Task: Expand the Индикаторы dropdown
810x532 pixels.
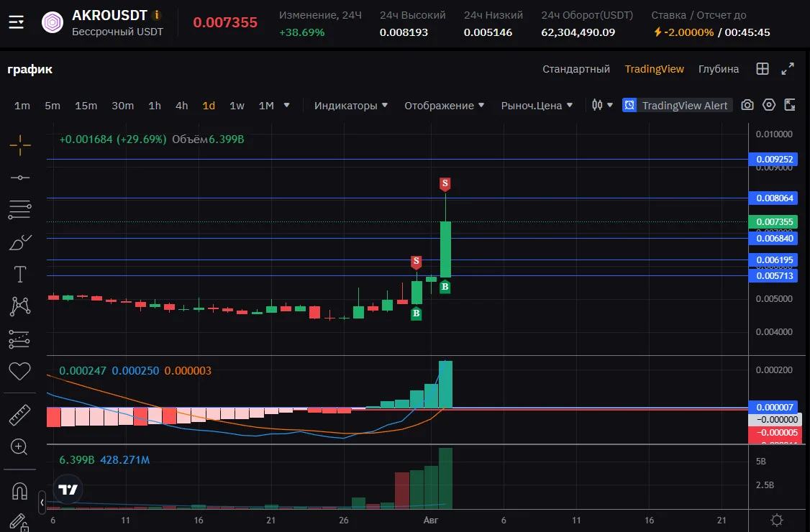Action: click(x=351, y=106)
